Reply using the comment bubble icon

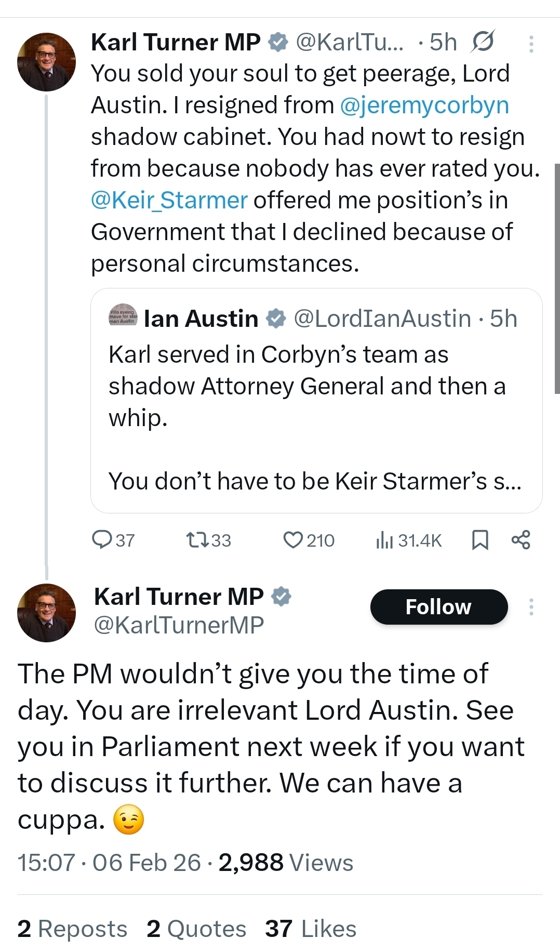(x=102, y=540)
